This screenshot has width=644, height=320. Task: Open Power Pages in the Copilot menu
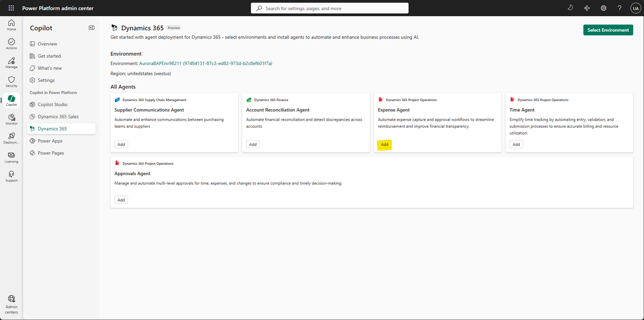click(x=51, y=153)
